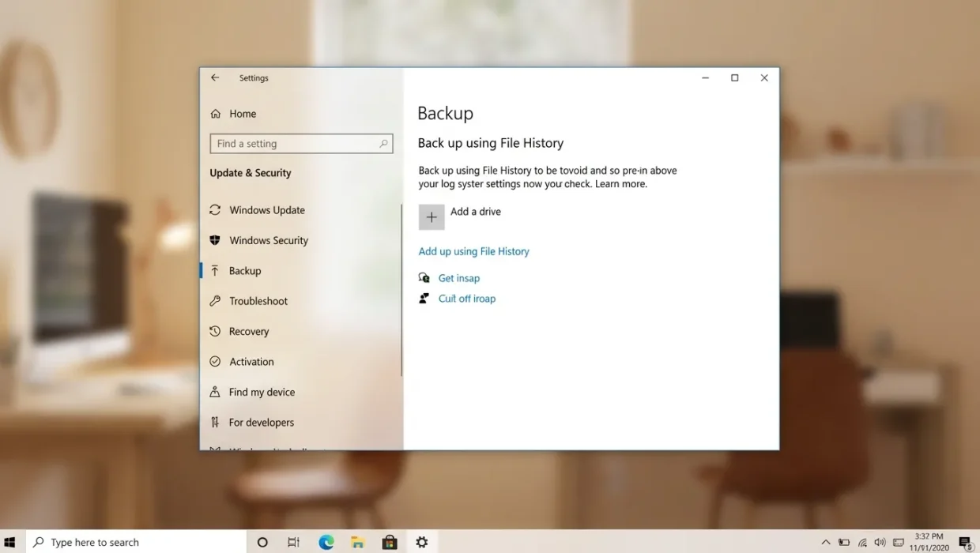Click the Find my device person icon
980x553 pixels.
click(x=215, y=392)
